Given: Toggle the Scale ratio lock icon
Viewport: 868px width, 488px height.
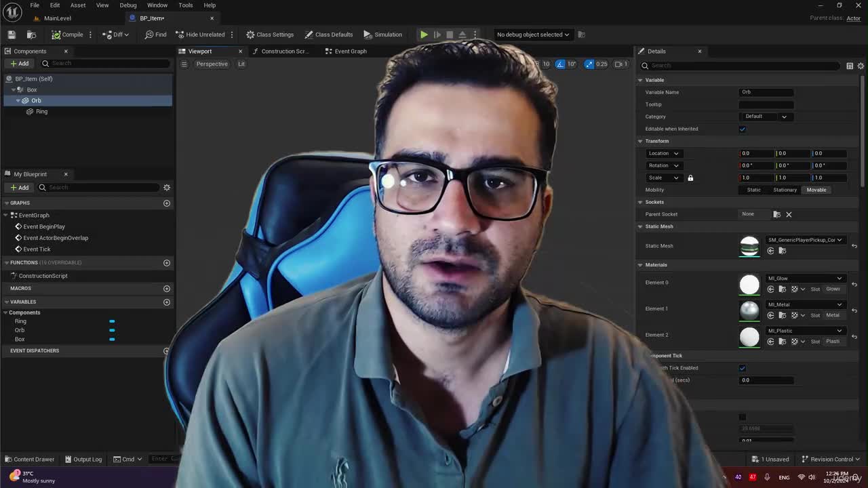Looking at the screenshot, I should 690,178.
